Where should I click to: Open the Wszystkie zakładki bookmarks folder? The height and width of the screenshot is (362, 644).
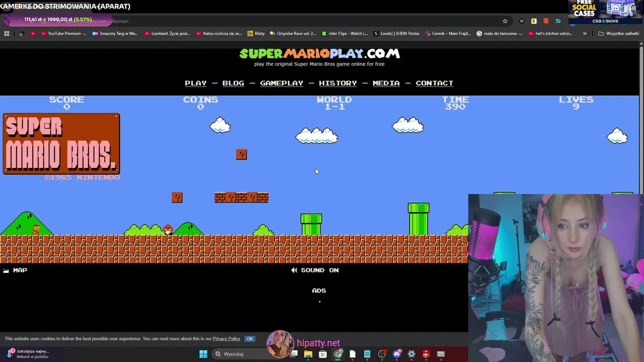[618, 34]
